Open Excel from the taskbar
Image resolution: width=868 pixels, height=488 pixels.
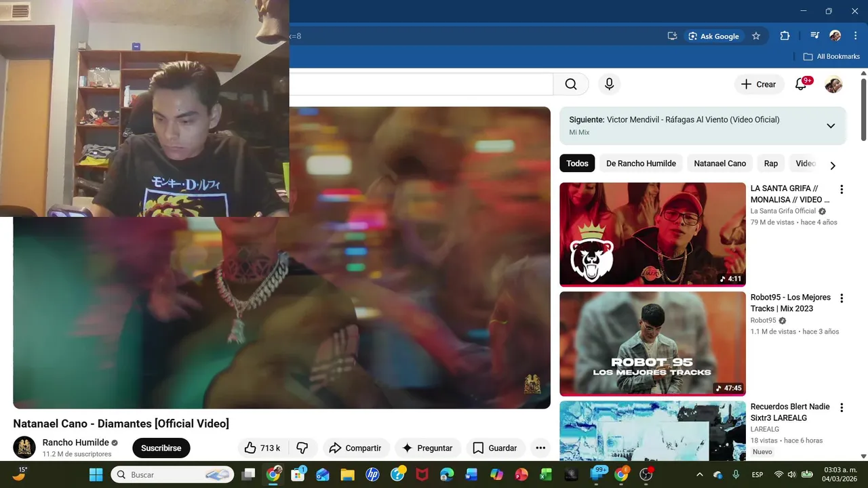point(546,474)
